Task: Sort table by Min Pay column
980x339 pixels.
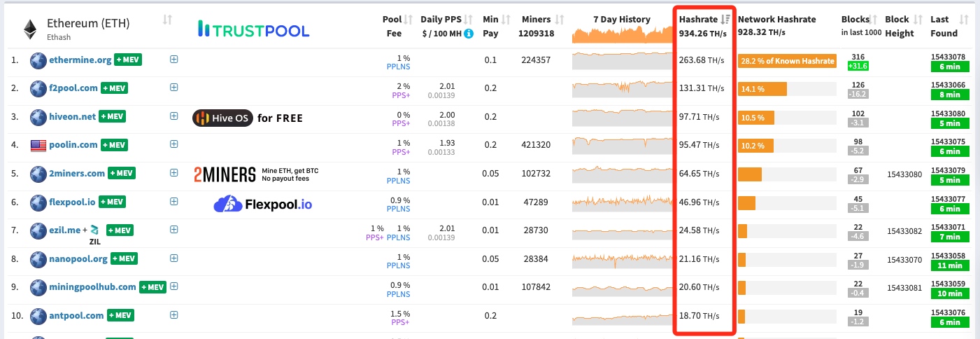Action: point(506,20)
